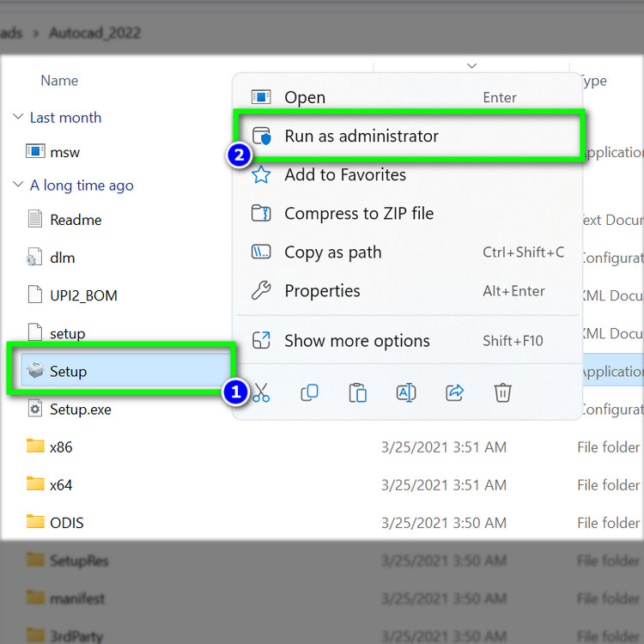644x644 pixels.
Task: Click the Delete trash can icon
Action: point(502,393)
